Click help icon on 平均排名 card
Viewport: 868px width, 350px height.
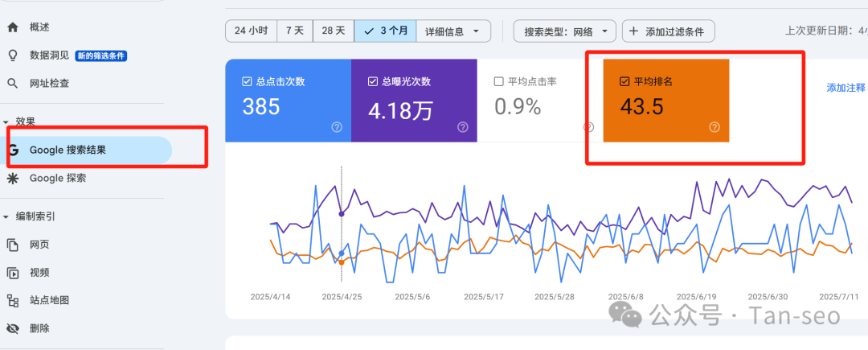[714, 127]
